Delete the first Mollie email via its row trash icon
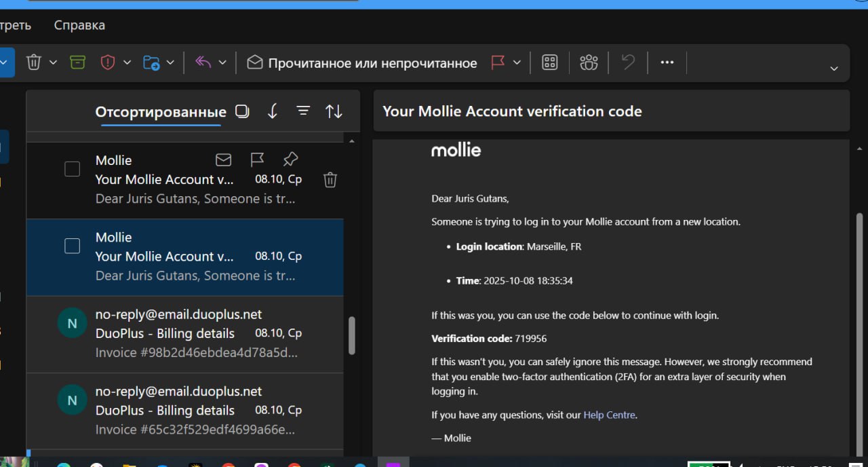868x467 pixels. pyautogui.click(x=330, y=180)
